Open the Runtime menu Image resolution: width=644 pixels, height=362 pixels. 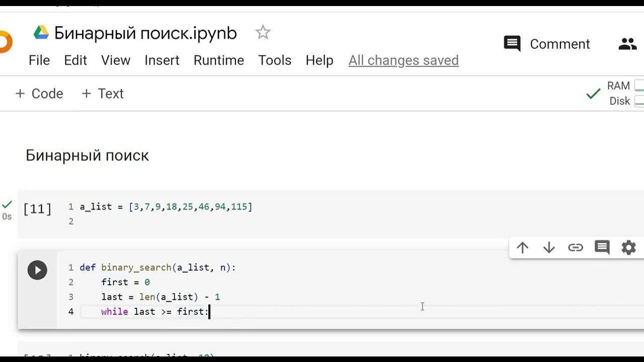coord(218,60)
